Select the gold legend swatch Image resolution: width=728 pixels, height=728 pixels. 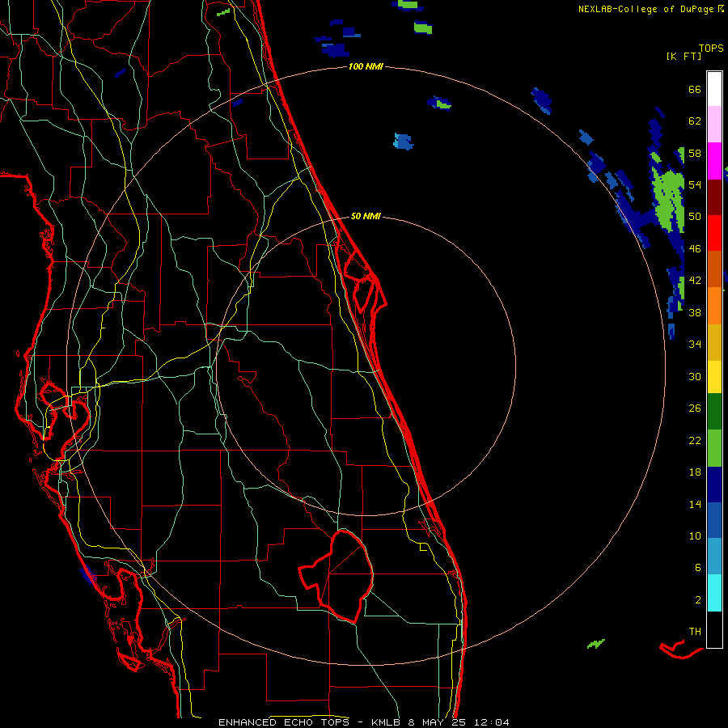click(714, 342)
